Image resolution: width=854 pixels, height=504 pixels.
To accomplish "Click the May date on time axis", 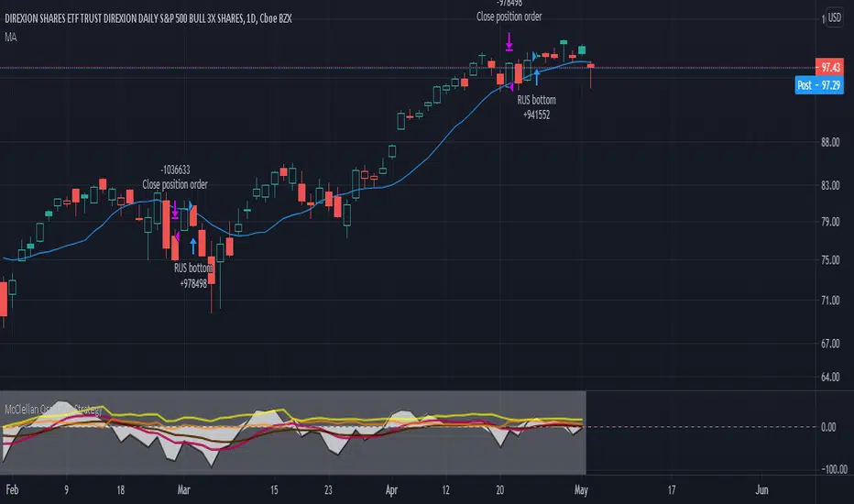I will 581,490.
